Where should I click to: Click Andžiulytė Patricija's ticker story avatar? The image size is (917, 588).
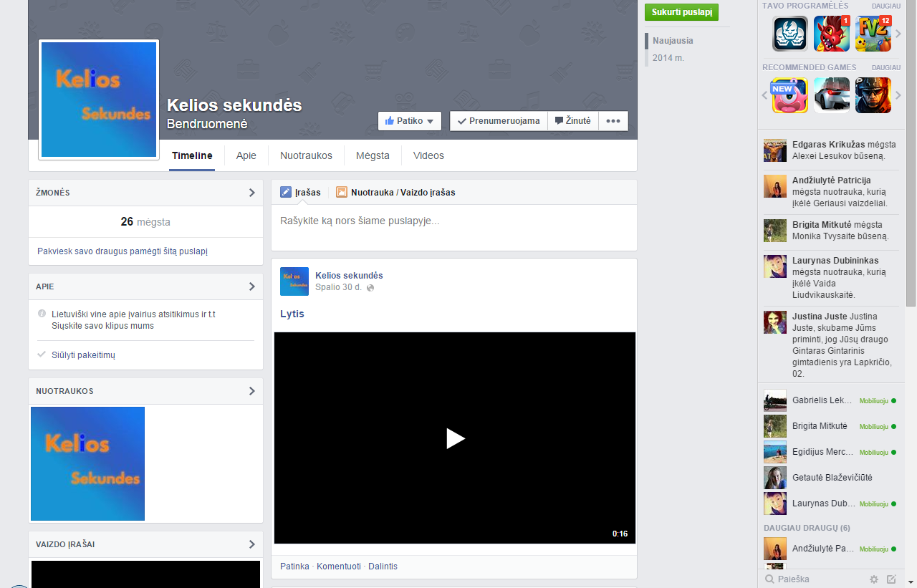click(775, 186)
